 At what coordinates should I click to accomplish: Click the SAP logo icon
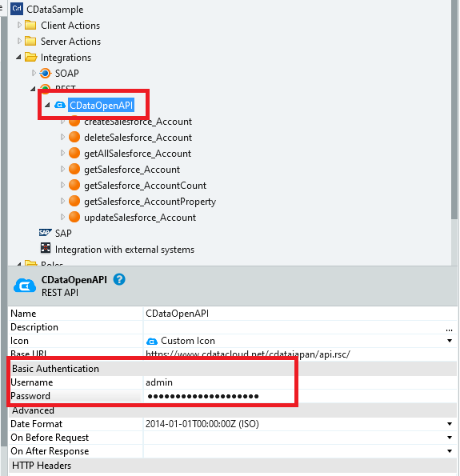[x=46, y=233]
